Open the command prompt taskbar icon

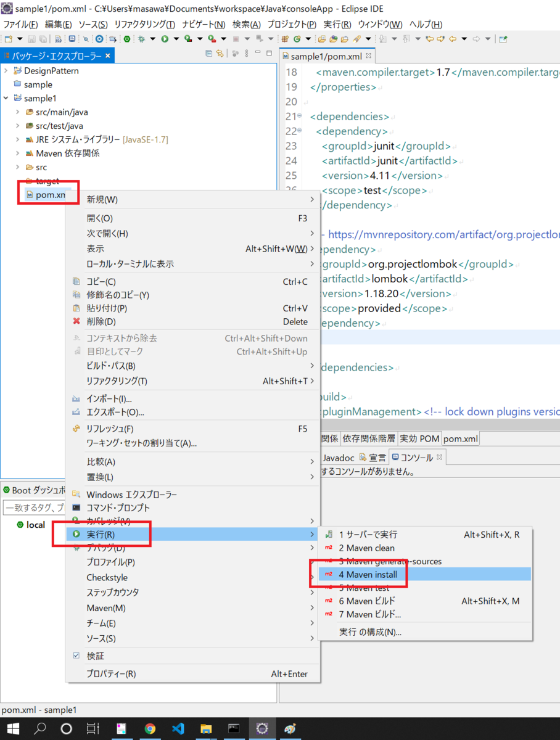tap(234, 728)
